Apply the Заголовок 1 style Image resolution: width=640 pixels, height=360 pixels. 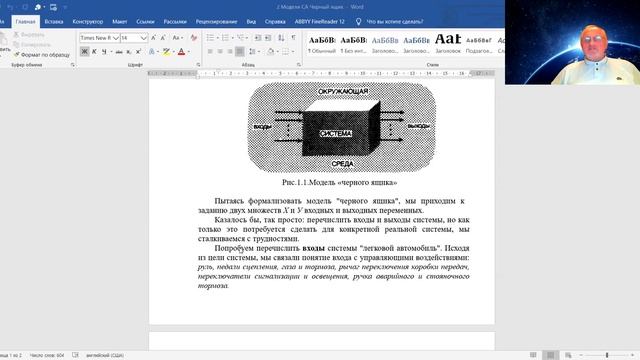[385, 44]
